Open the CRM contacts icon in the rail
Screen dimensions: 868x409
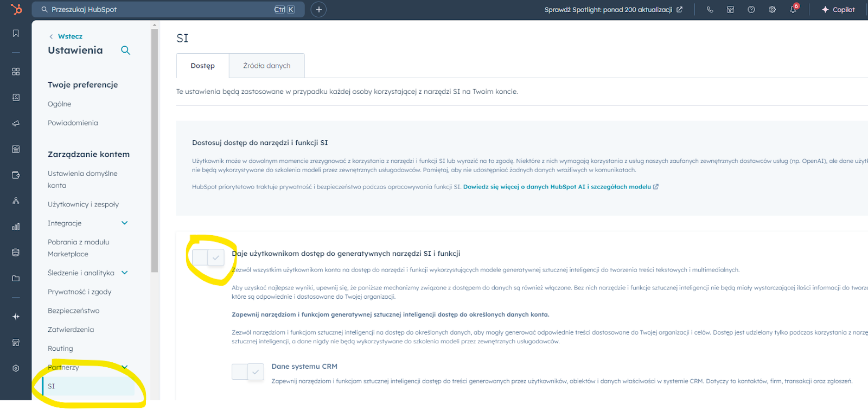tap(16, 98)
